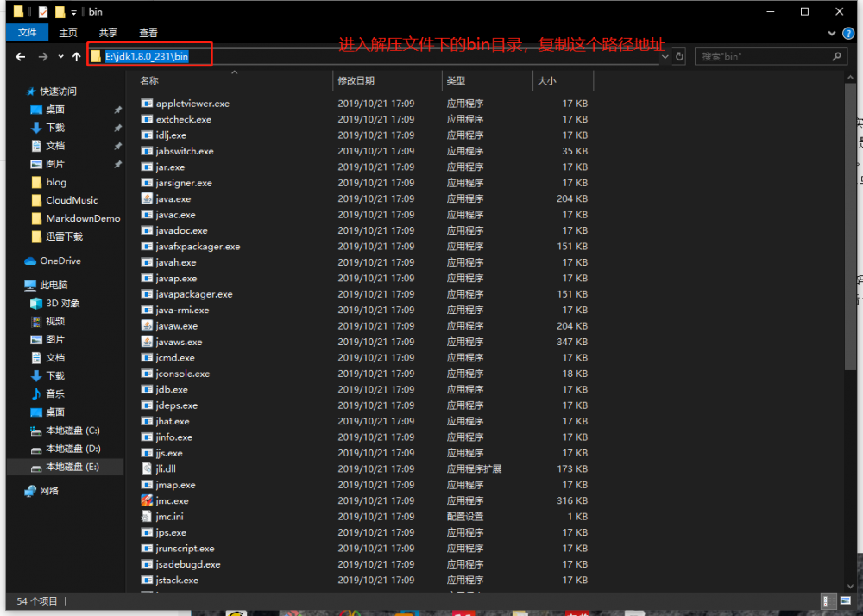The image size is (863, 616).
Task: Select javadoc.exe file name
Action: (x=181, y=230)
